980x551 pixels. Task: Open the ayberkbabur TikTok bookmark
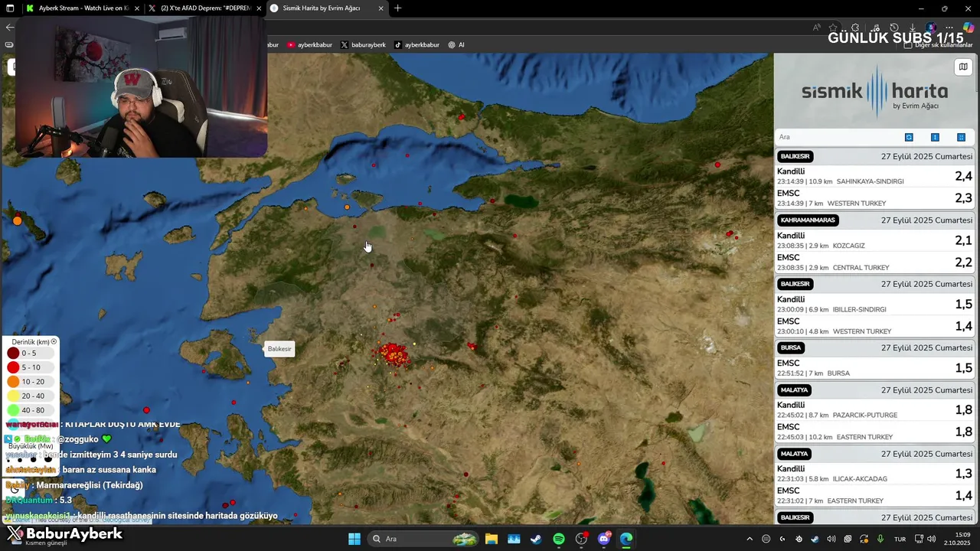(416, 45)
